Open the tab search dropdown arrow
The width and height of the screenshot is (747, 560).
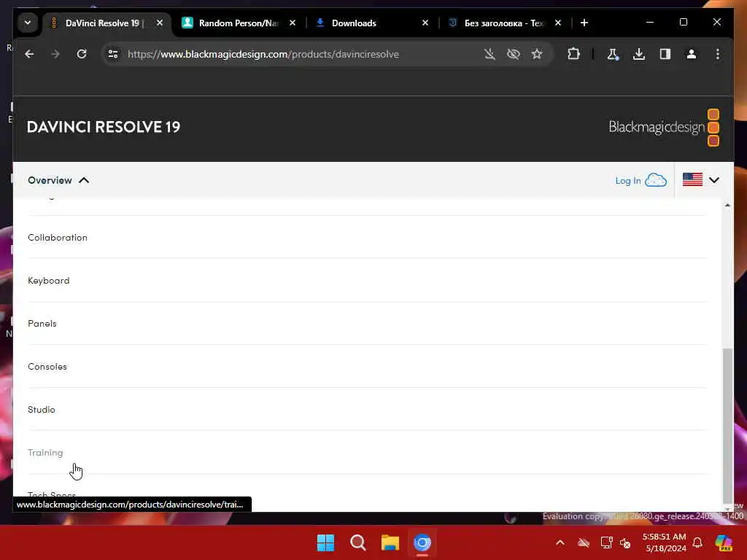tap(28, 23)
